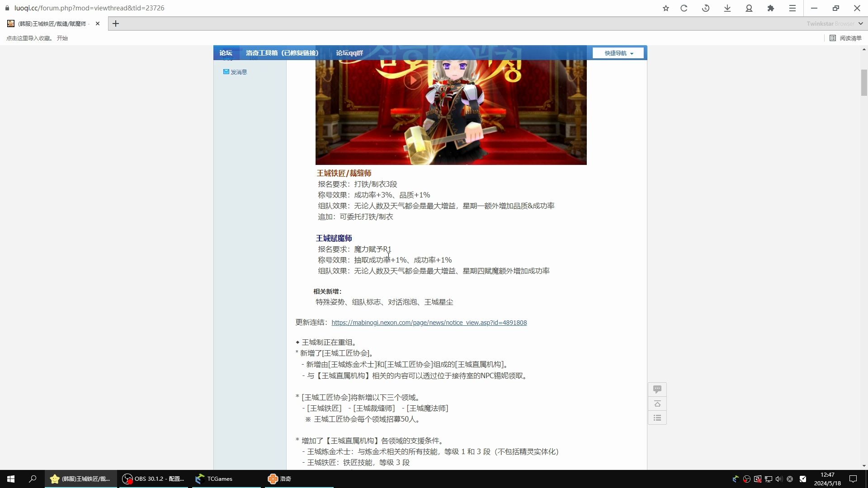Click the display sync warning tray icon
Screen dimensions: 868x488
click(x=757, y=479)
